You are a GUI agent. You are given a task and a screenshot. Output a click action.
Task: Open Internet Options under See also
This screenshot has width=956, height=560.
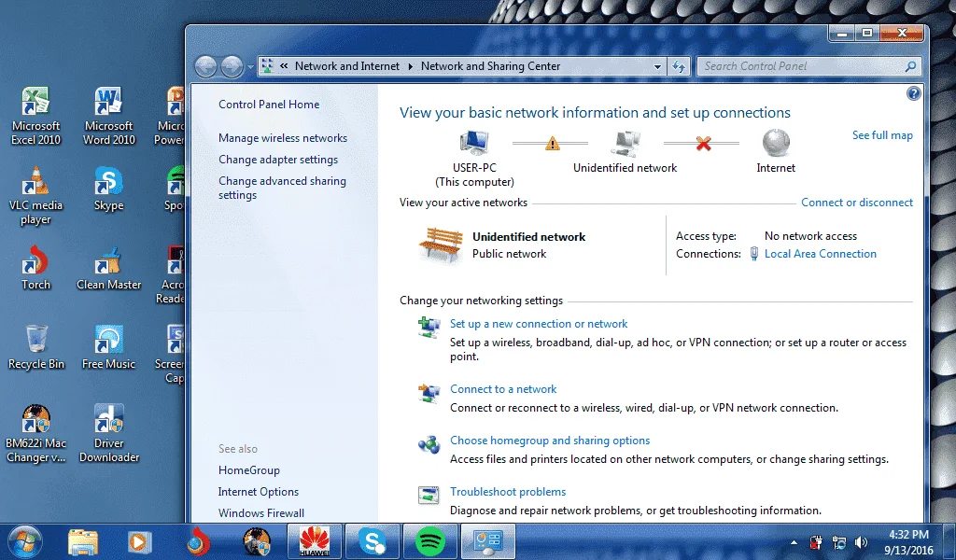(259, 492)
